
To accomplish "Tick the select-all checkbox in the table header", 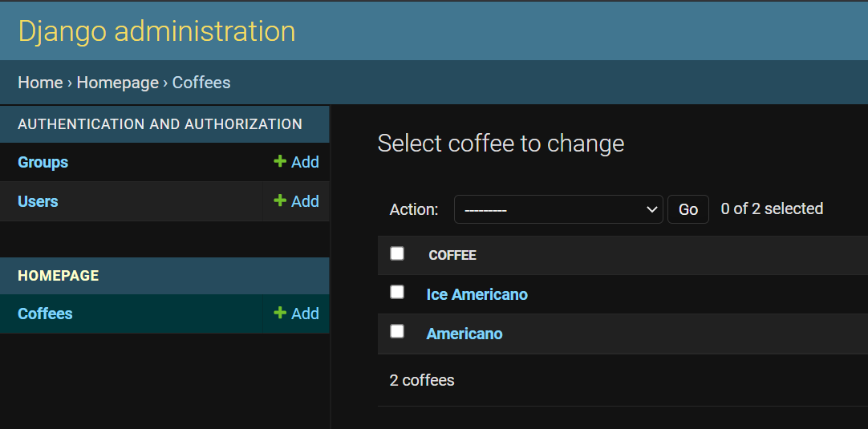I will (x=397, y=254).
